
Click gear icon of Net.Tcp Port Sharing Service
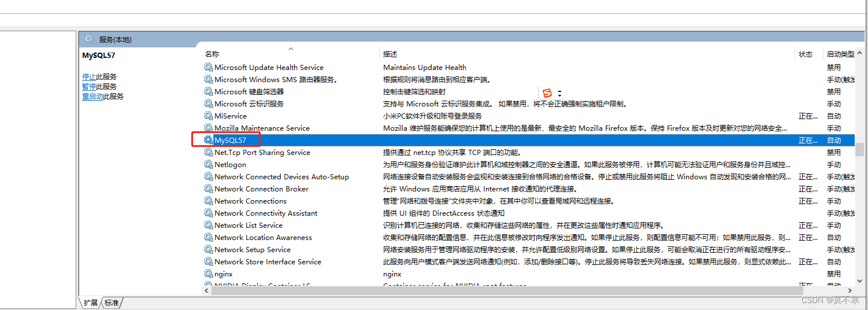click(209, 152)
